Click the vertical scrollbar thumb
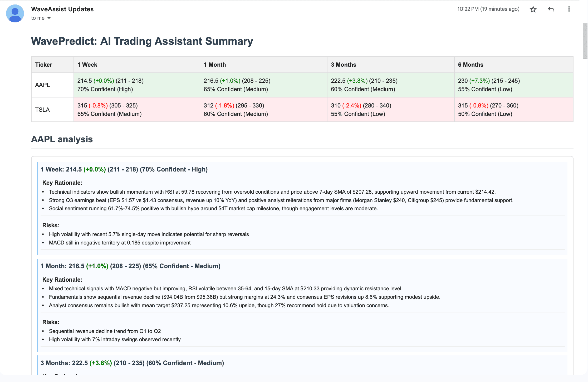 pos(585,41)
